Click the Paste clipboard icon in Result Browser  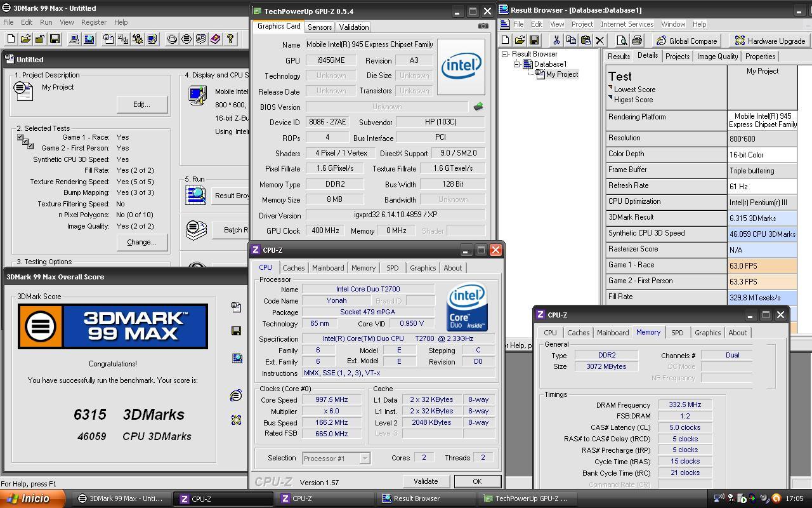tap(586, 41)
